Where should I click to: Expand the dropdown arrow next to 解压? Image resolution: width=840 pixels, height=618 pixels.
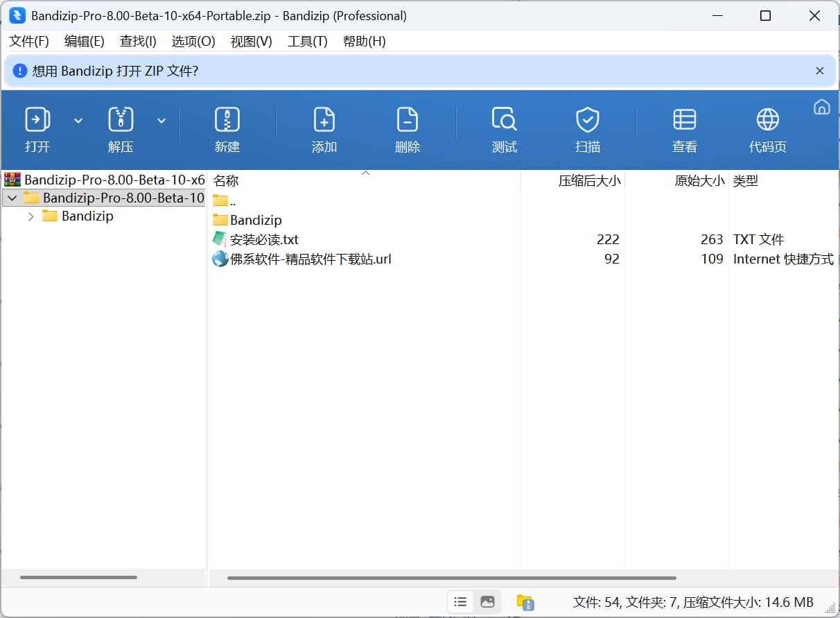161,121
